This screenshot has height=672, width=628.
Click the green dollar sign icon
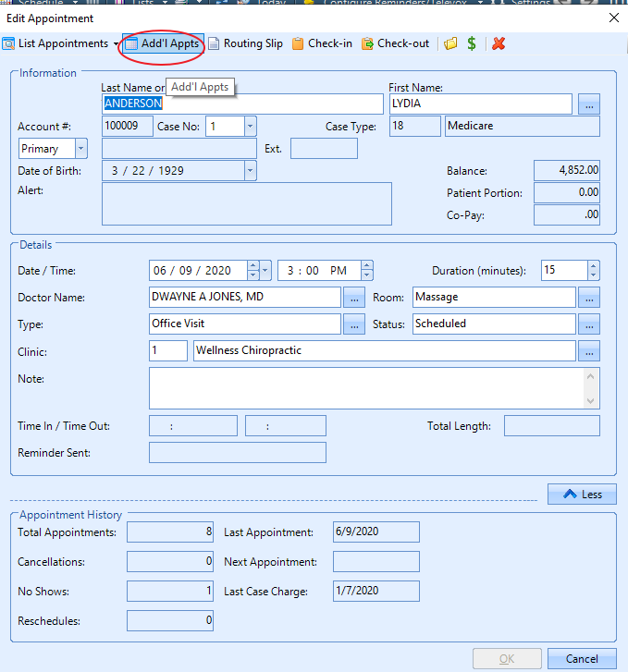tap(472, 43)
